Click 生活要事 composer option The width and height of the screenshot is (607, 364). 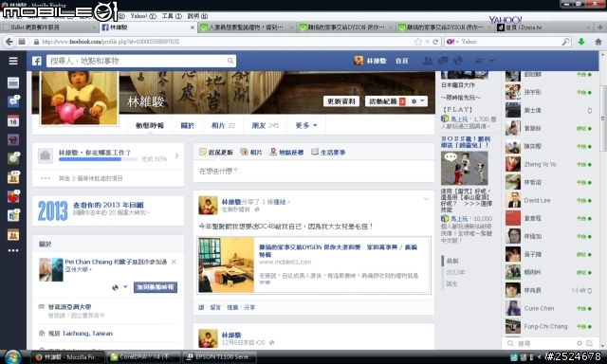(x=328, y=152)
